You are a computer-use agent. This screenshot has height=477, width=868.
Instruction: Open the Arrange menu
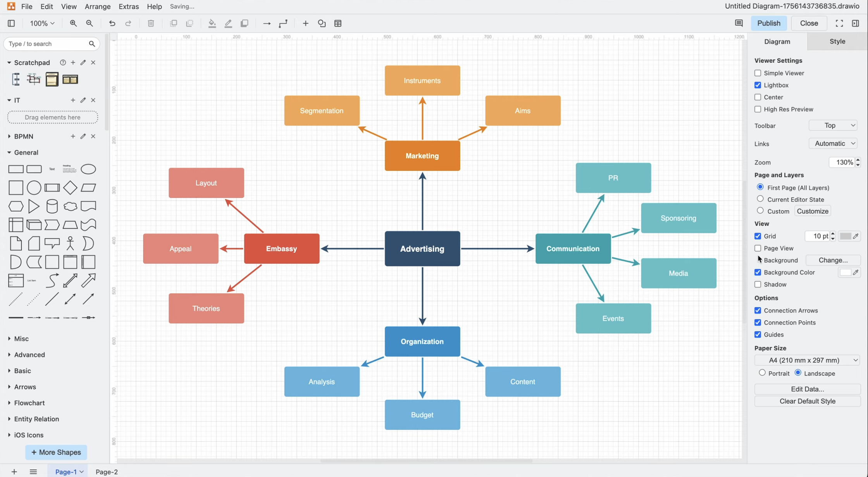pos(97,6)
